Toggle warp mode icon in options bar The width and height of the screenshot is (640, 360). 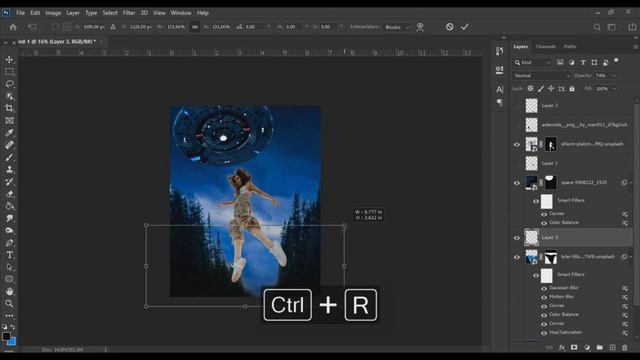click(420, 27)
